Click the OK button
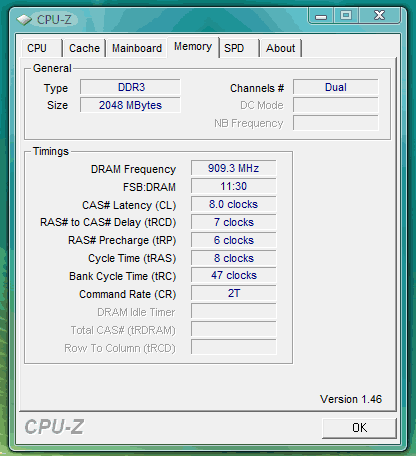 (x=359, y=428)
